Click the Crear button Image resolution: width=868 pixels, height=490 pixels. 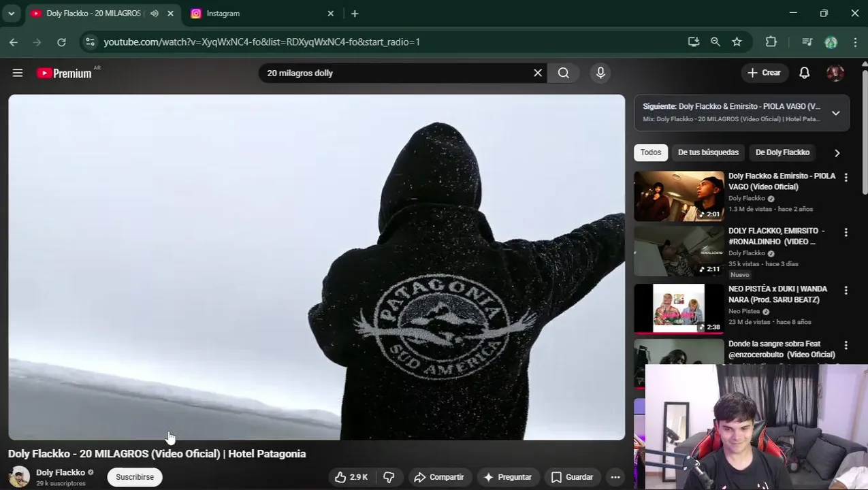click(765, 73)
